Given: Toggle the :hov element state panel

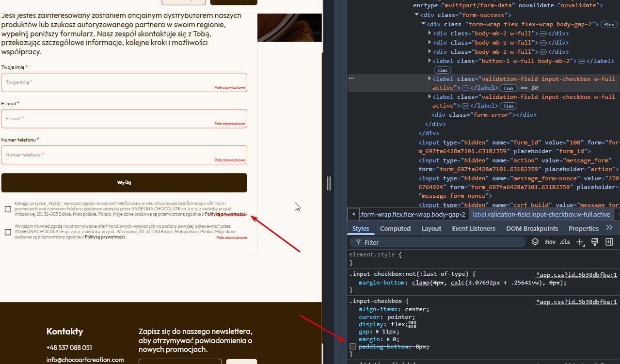Looking at the screenshot, I should (550, 242).
